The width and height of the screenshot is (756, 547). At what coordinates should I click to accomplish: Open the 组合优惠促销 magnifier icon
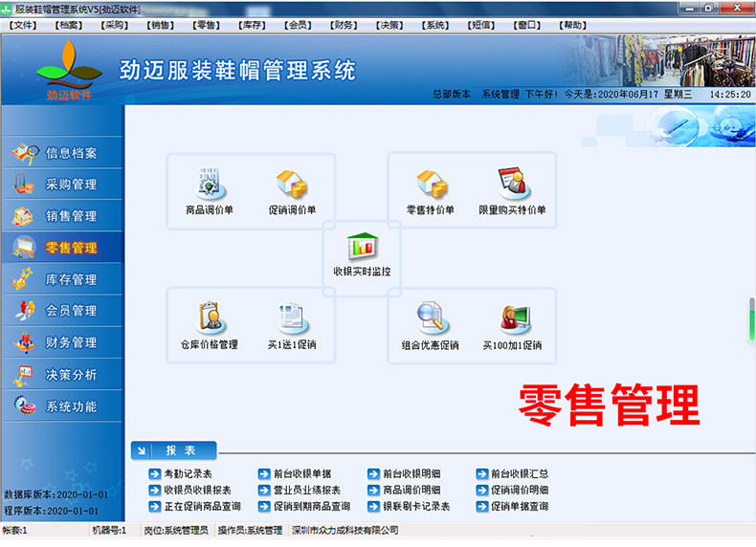click(431, 318)
